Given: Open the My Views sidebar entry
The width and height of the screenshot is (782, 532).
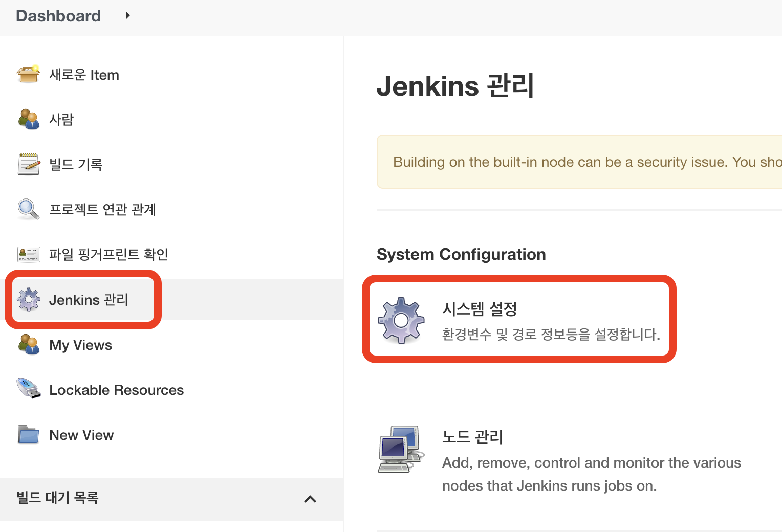Looking at the screenshot, I should 80,345.
